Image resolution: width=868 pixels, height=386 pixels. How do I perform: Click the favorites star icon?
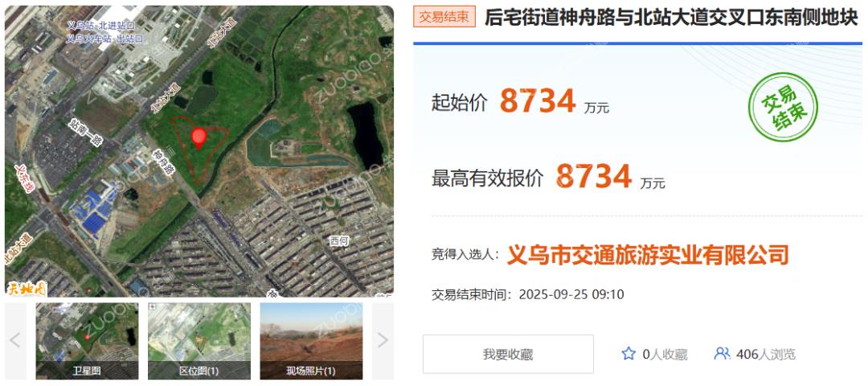628,354
